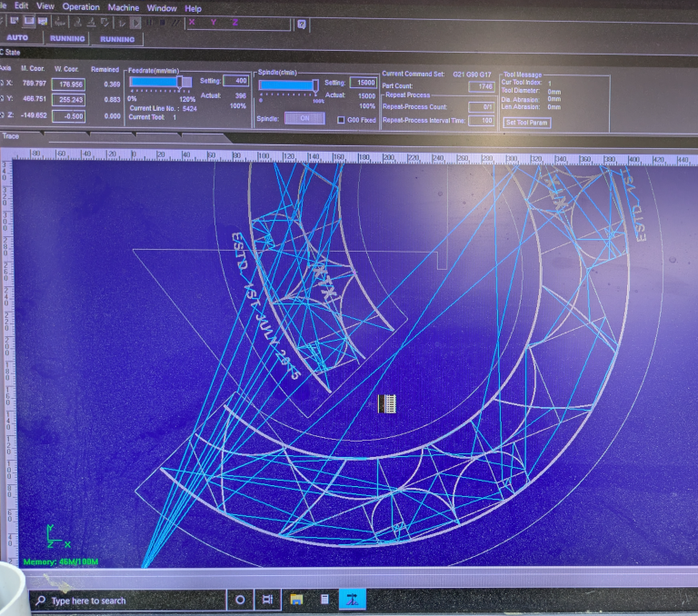Open the Machine menu
698x616 pixels.
pyautogui.click(x=123, y=7)
